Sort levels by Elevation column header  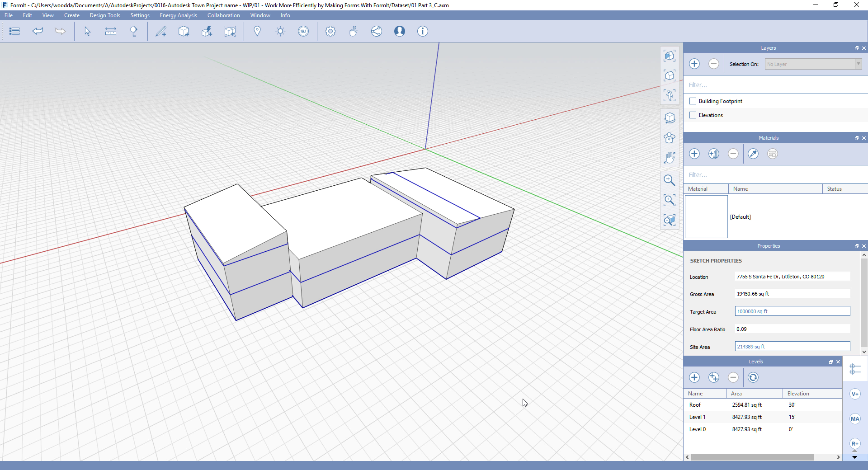coord(812,394)
